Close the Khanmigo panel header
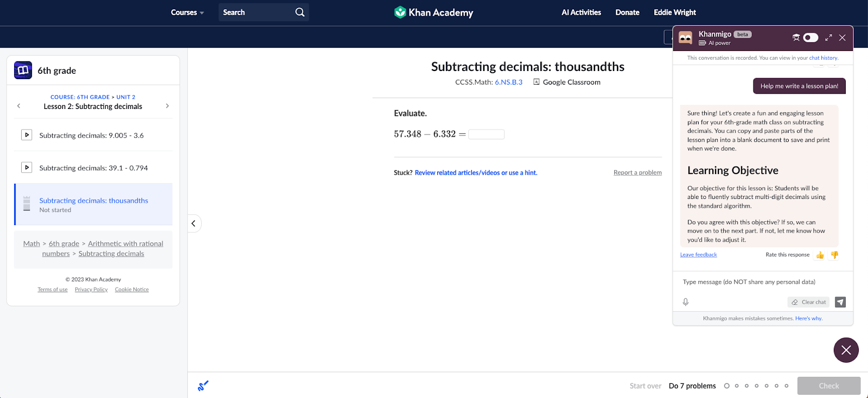The width and height of the screenshot is (868, 398). (843, 37)
